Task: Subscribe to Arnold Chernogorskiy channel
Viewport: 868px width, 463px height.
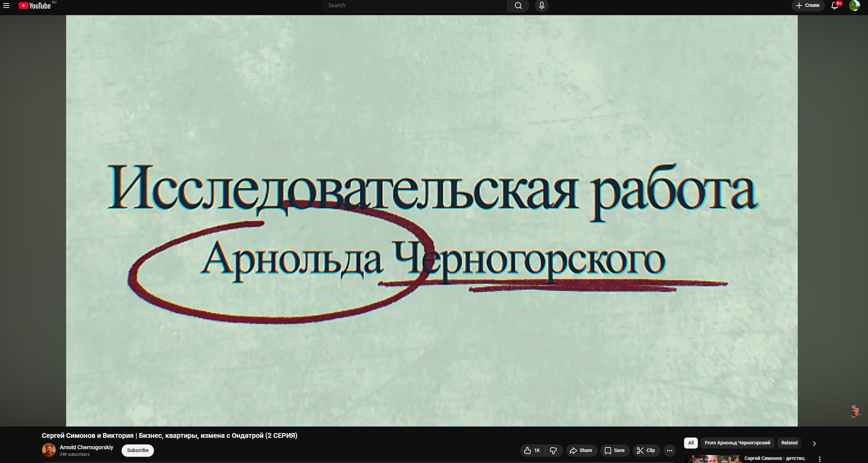Action: pyautogui.click(x=137, y=450)
